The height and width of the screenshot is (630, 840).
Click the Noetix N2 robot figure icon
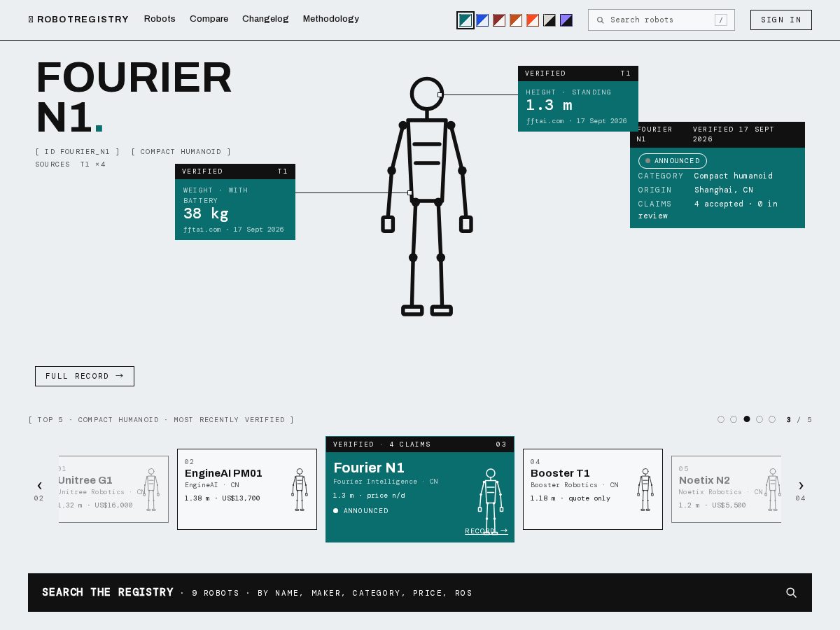773,489
